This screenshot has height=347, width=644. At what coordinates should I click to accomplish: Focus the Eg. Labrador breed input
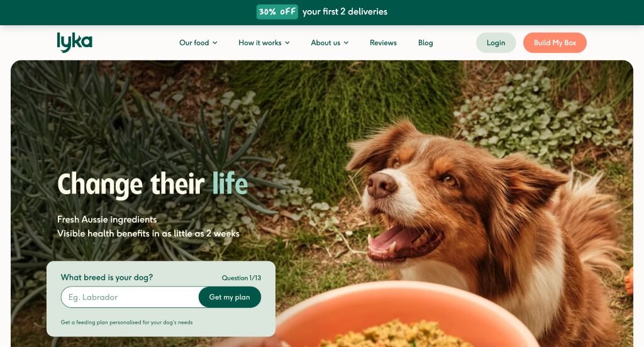click(130, 297)
